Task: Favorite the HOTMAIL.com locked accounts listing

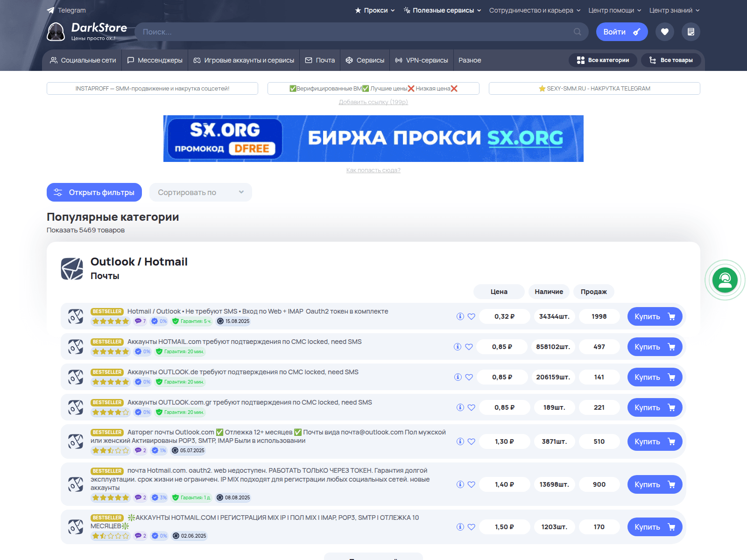Action: 469,347
